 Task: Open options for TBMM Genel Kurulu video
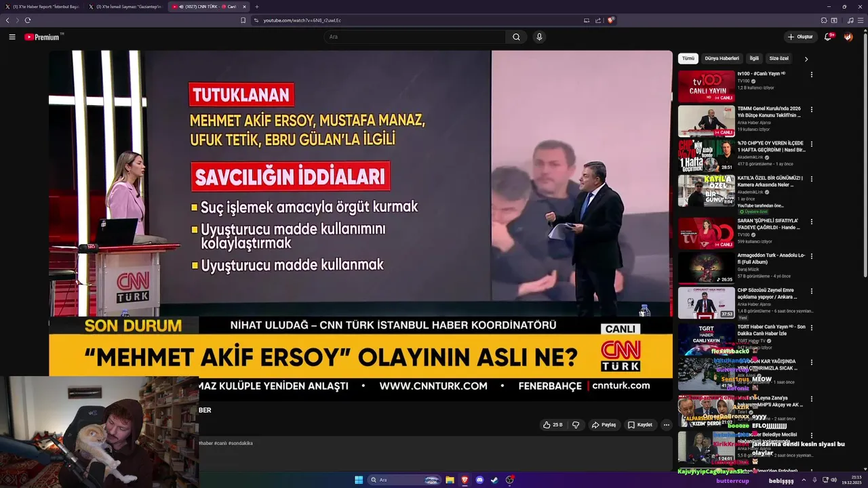click(x=812, y=110)
